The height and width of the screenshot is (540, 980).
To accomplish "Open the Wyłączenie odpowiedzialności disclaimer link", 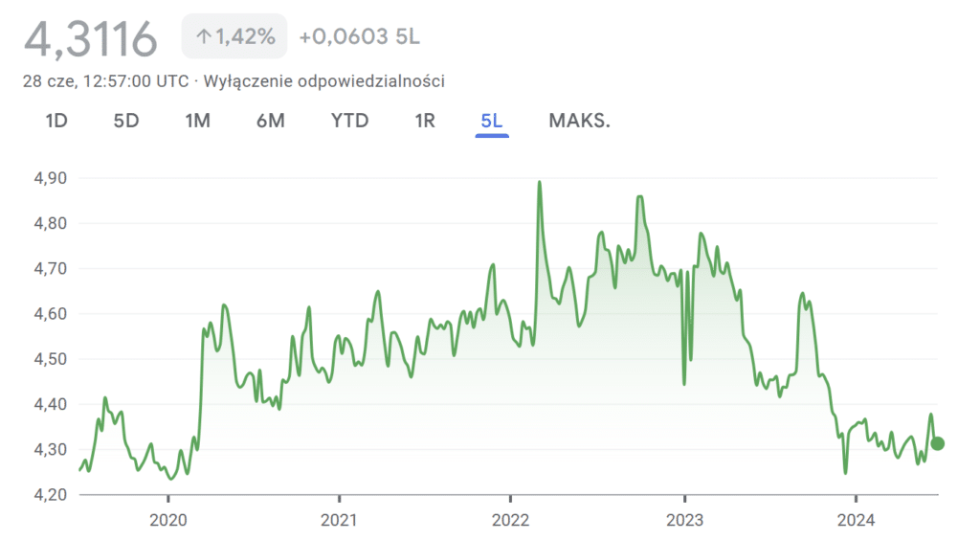I will point(323,81).
